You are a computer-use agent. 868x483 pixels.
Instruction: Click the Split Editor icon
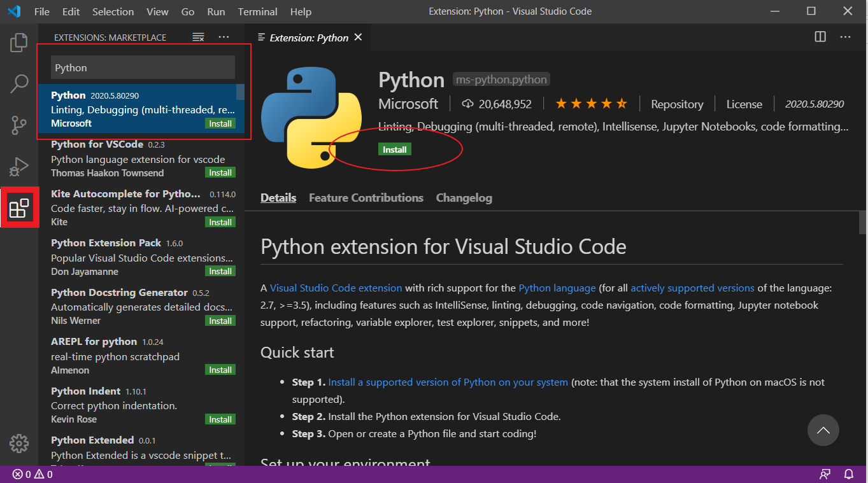tap(819, 37)
